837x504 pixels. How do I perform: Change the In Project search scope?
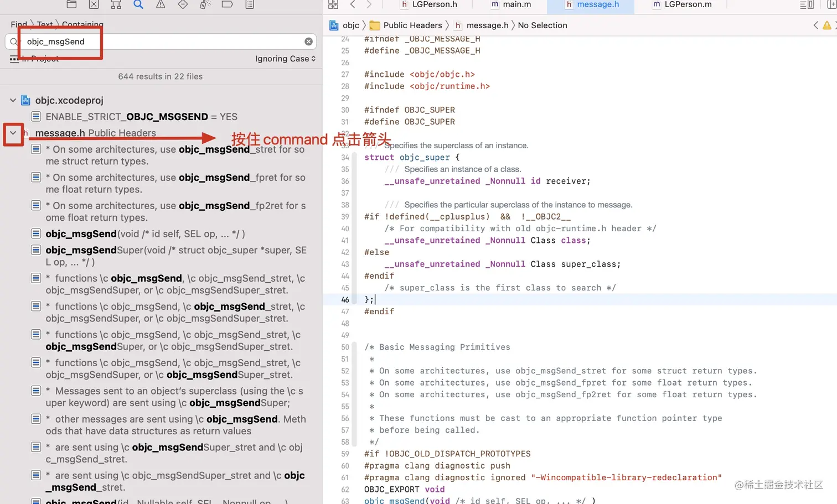click(39, 59)
